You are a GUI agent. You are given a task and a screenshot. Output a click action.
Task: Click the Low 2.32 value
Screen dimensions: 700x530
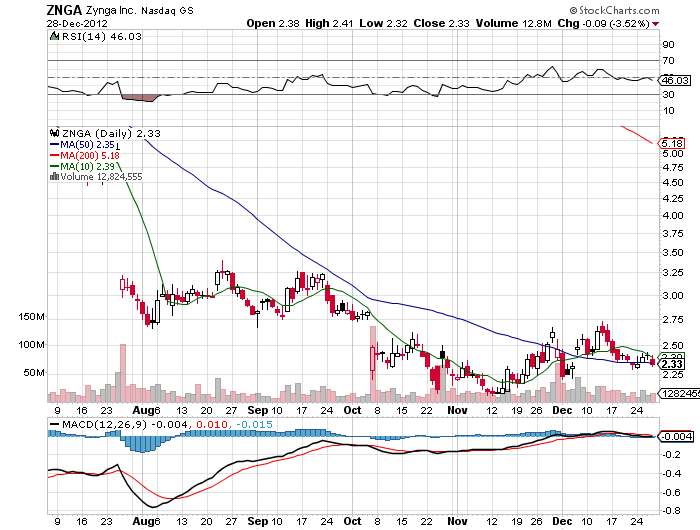383,23
